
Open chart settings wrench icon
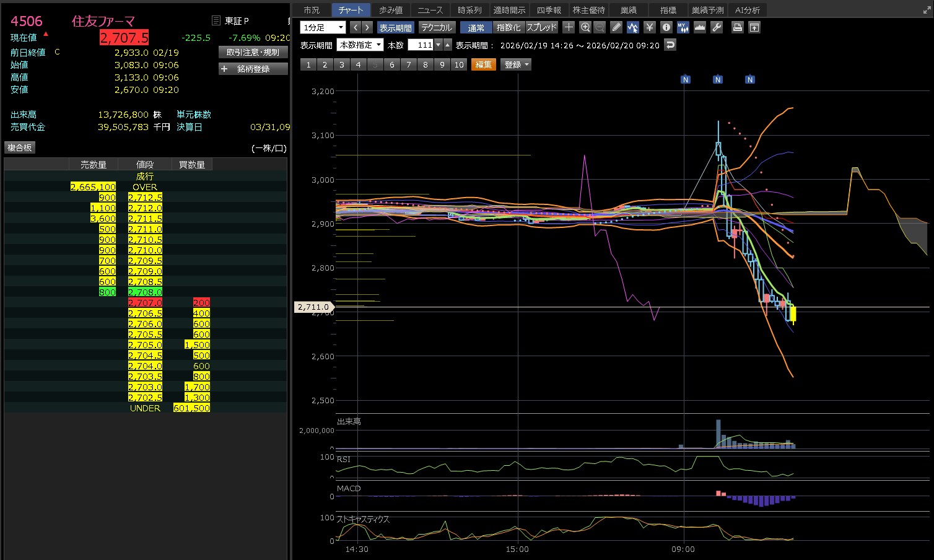click(717, 27)
